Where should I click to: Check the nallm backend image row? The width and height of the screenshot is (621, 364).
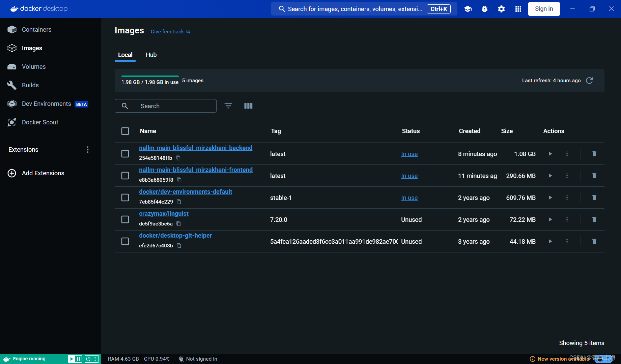(125, 154)
